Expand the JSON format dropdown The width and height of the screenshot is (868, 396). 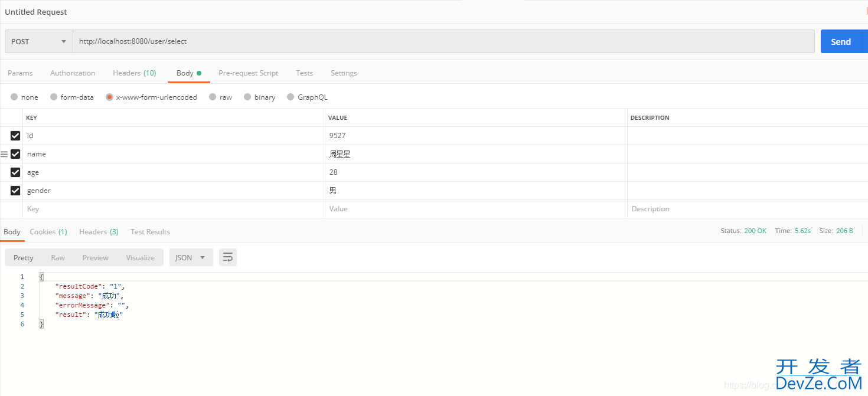tap(191, 257)
